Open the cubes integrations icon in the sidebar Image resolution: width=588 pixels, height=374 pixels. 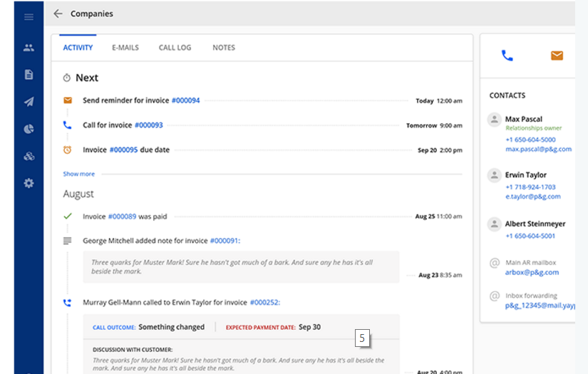point(29,156)
